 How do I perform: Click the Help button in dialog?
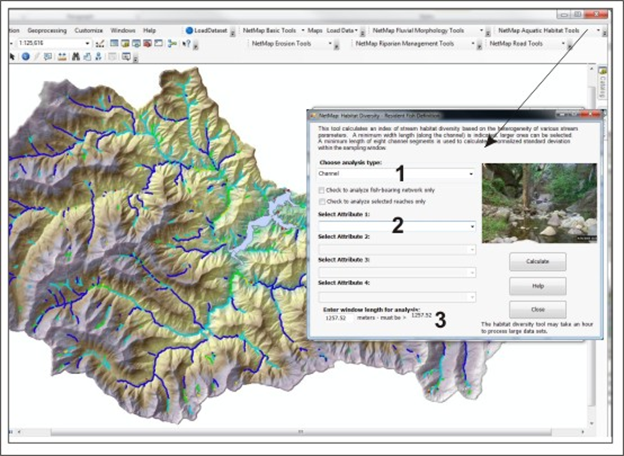[537, 286]
